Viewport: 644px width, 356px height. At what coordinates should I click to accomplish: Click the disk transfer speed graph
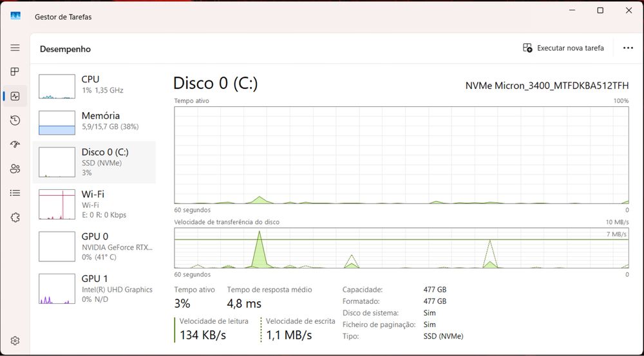pyautogui.click(x=401, y=248)
